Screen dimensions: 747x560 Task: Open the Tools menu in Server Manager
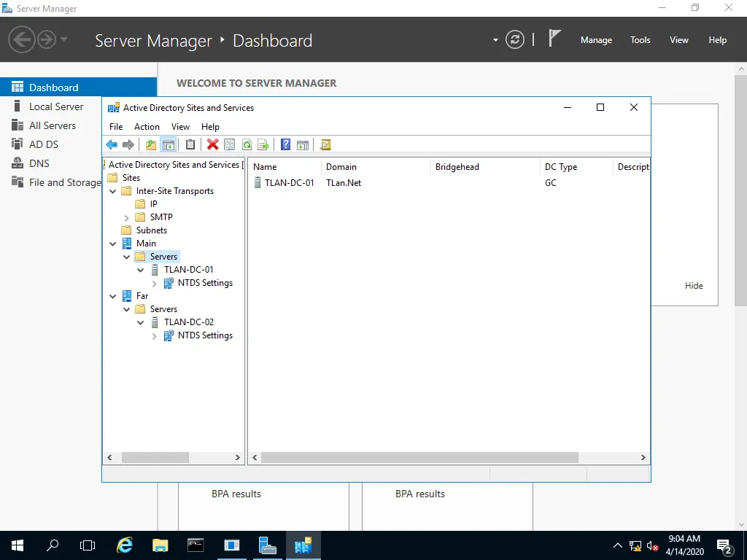[640, 40]
